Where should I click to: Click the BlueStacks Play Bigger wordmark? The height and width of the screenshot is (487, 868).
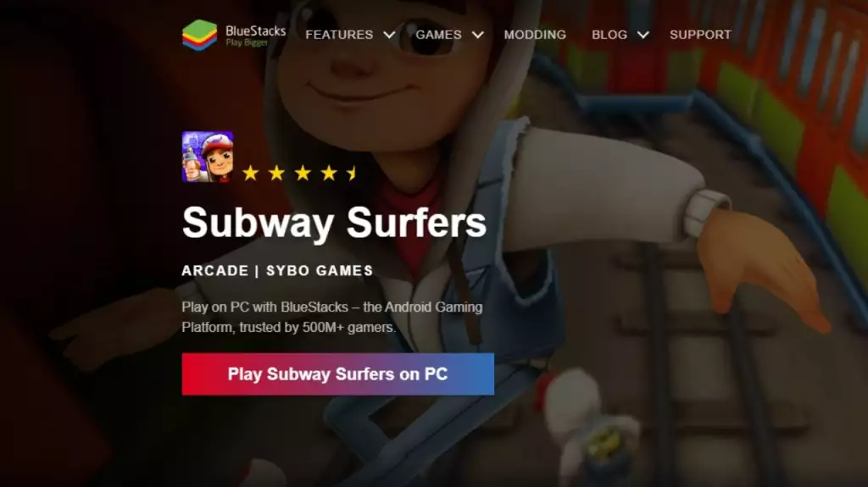pyautogui.click(x=255, y=36)
